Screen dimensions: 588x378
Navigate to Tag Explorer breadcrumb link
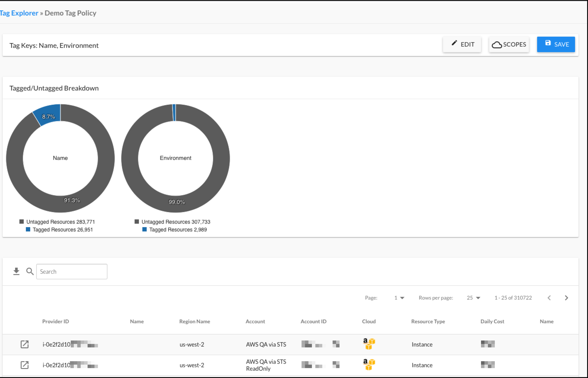(x=19, y=13)
